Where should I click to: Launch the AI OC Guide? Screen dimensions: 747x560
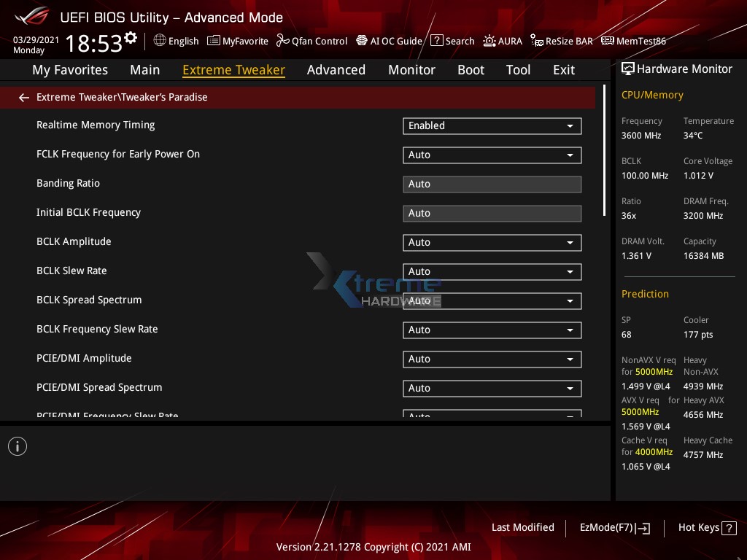click(x=389, y=41)
